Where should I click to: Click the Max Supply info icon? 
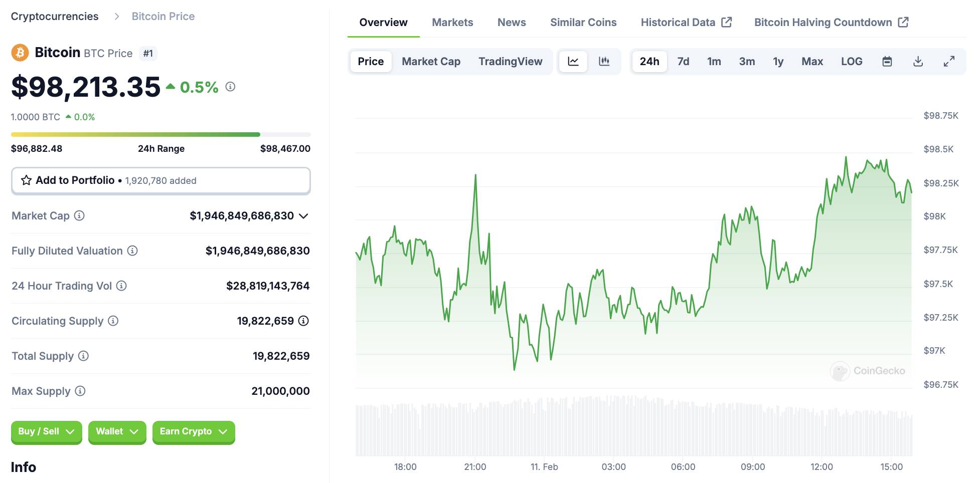pos(80,391)
